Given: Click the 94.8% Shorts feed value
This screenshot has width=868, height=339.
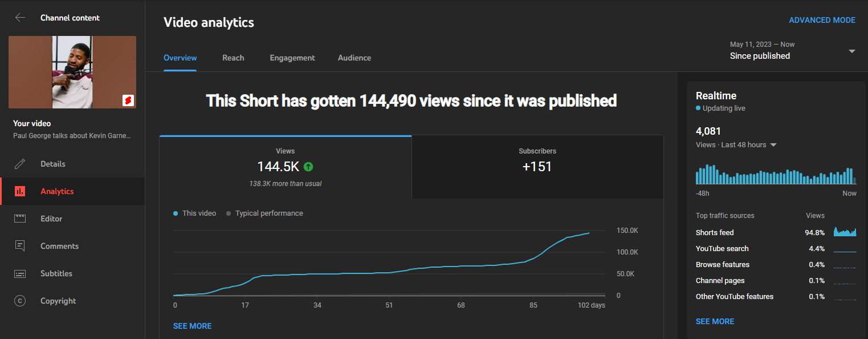Looking at the screenshot, I should tap(814, 232).
